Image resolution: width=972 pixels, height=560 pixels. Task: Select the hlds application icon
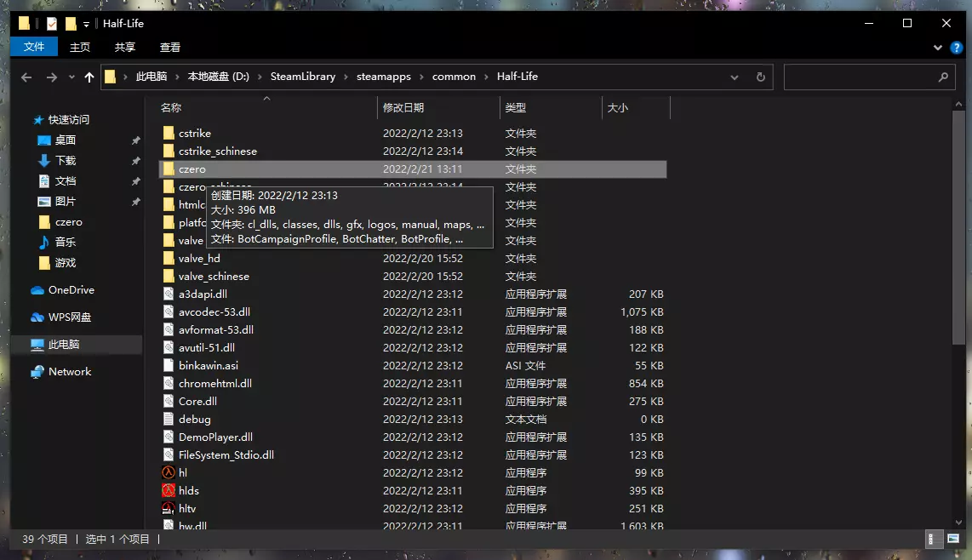coord(168,490)
